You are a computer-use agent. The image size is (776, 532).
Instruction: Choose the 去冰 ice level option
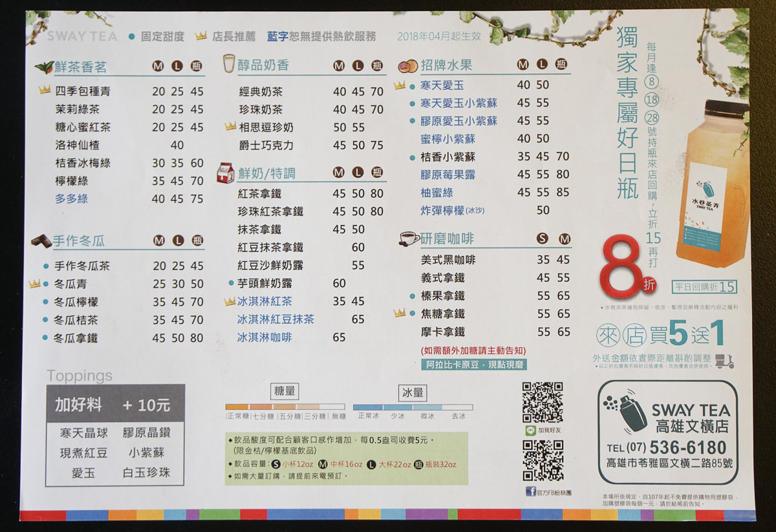460,415
